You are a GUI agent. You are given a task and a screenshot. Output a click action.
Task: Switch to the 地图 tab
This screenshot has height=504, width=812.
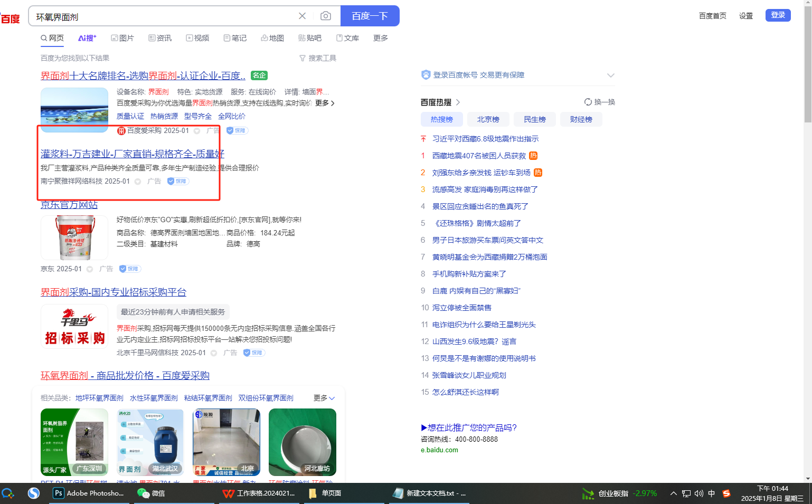pyautogui.click(x=272, y=38)
